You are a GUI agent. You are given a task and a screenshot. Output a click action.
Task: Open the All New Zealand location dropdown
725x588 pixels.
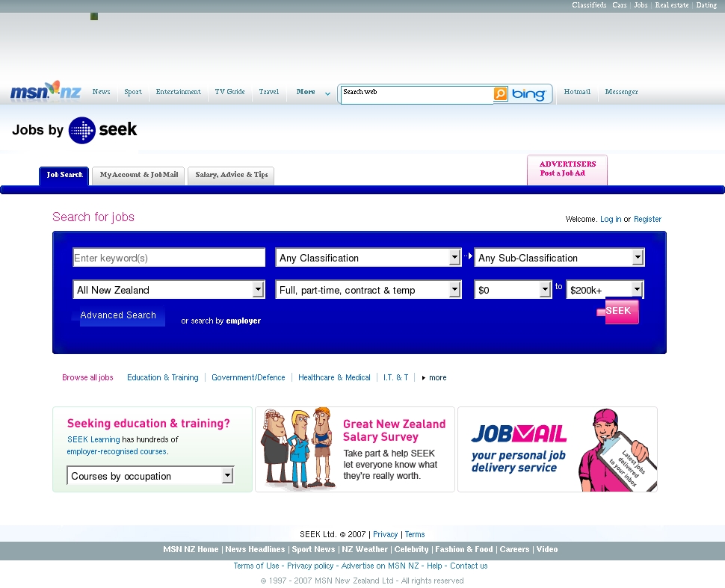pos(169,290)
